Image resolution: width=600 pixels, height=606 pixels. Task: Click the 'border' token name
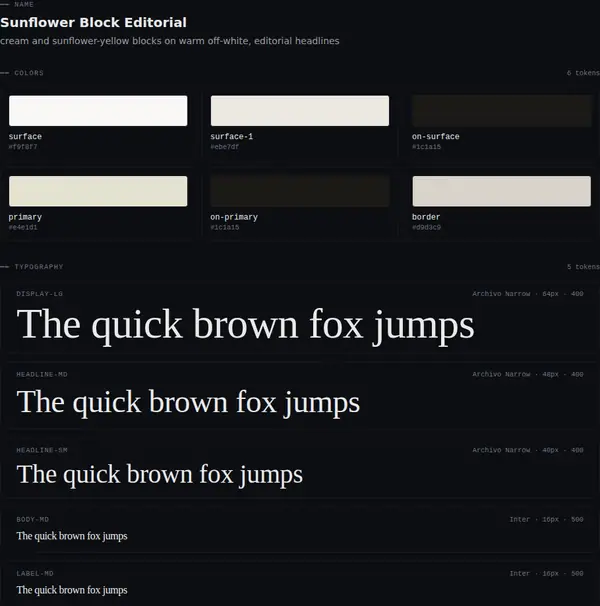click(426, 217)
